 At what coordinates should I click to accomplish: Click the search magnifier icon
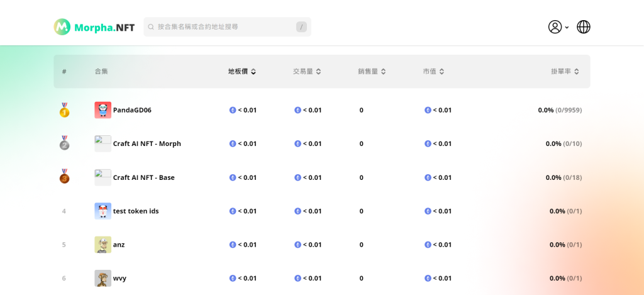coord(151,27)
